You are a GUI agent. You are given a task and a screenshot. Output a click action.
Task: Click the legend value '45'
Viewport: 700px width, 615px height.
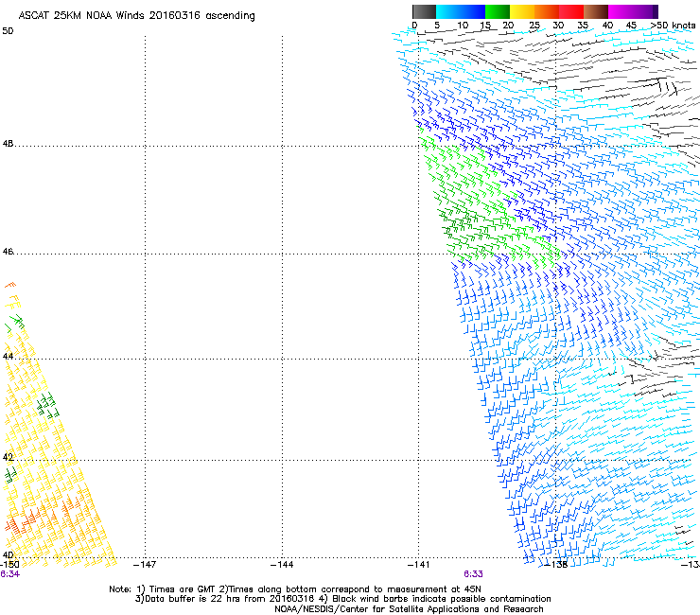click(631, 26)
